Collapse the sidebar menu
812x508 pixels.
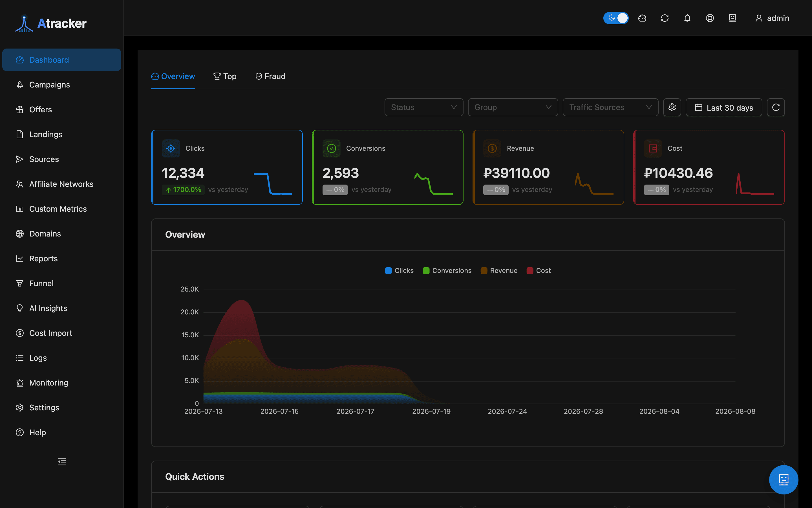pos(62,462)
